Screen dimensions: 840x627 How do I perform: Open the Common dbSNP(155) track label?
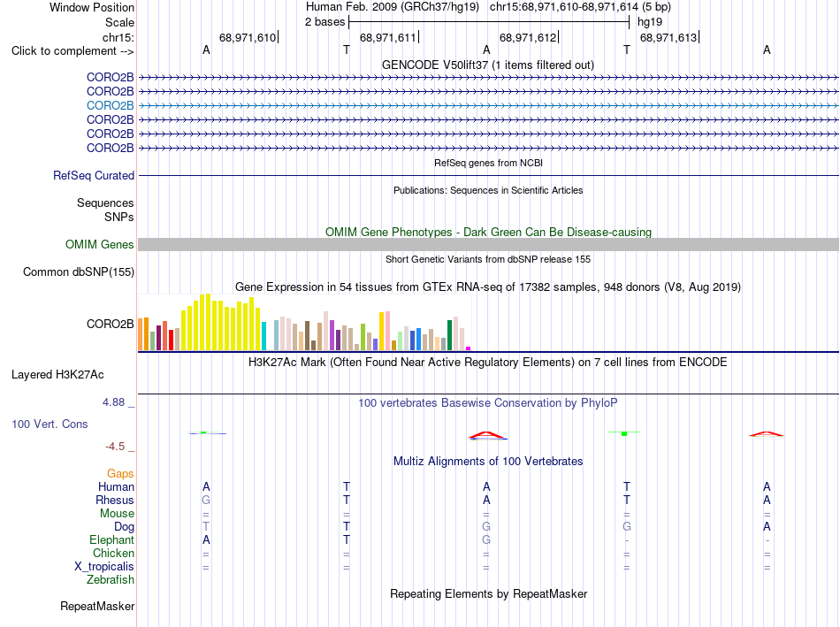pos(78,271)
